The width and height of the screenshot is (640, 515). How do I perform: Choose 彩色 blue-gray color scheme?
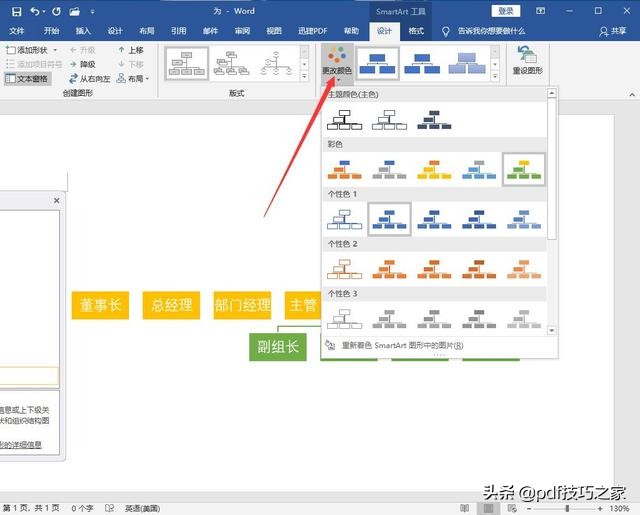pyautogui.click(x=389, y=169)
